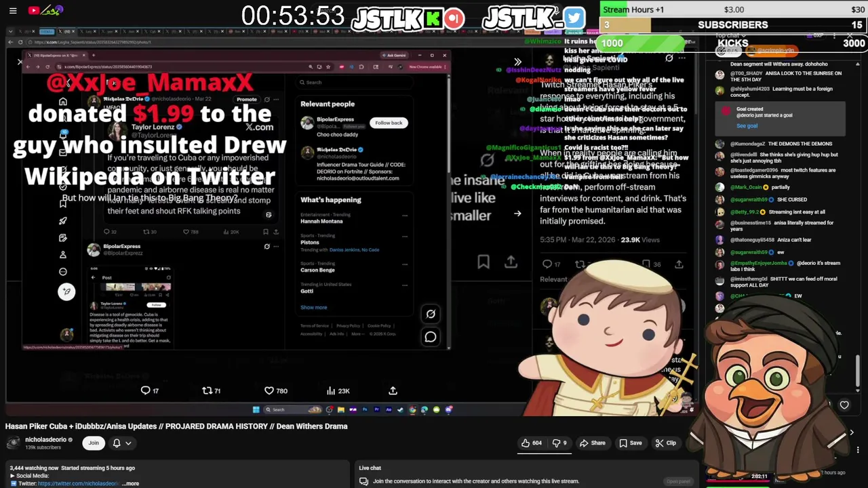
Task: Click the Open panel button for live chat
Action: point(678,481)
